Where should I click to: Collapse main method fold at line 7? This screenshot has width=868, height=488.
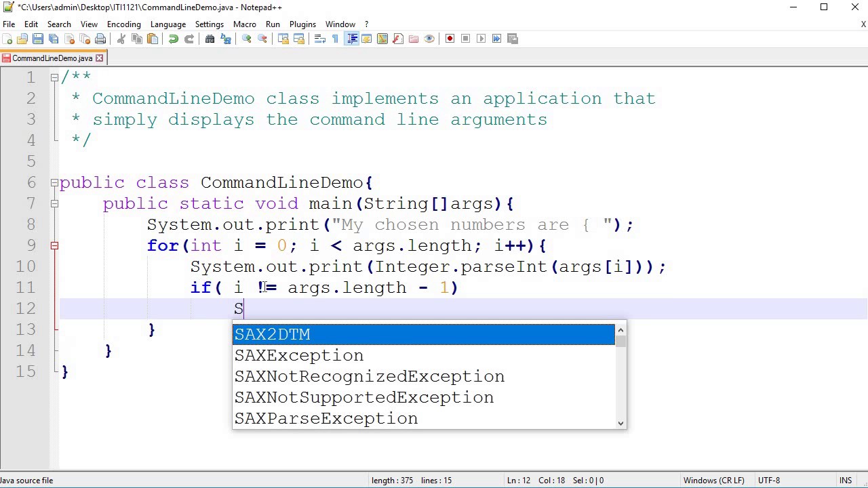coord(54,203)
